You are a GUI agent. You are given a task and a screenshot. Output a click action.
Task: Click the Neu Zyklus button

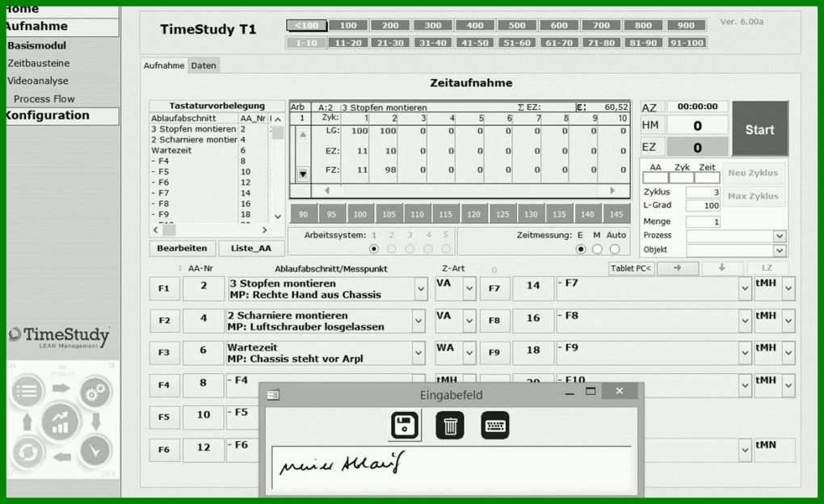pyautogui.click(x=753, y=173)
